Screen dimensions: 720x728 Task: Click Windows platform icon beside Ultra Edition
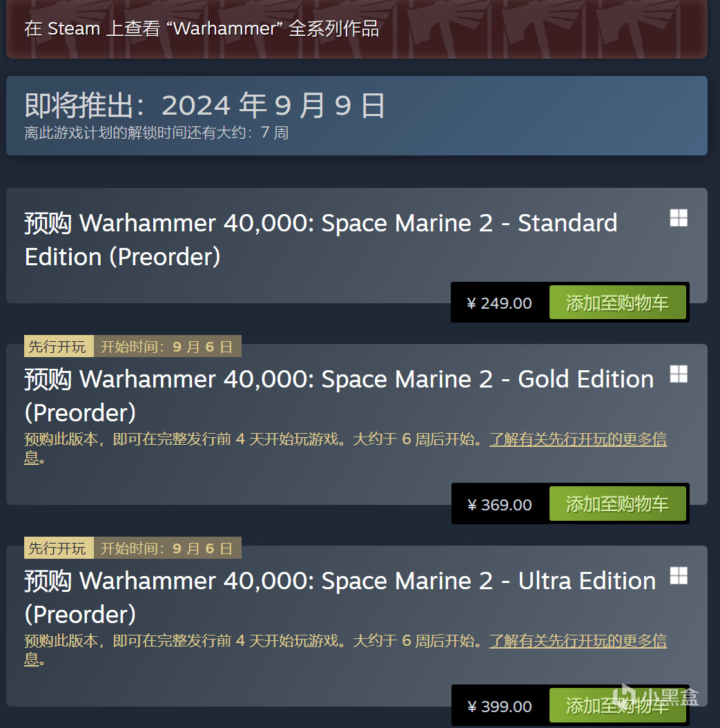coord(679,576)
